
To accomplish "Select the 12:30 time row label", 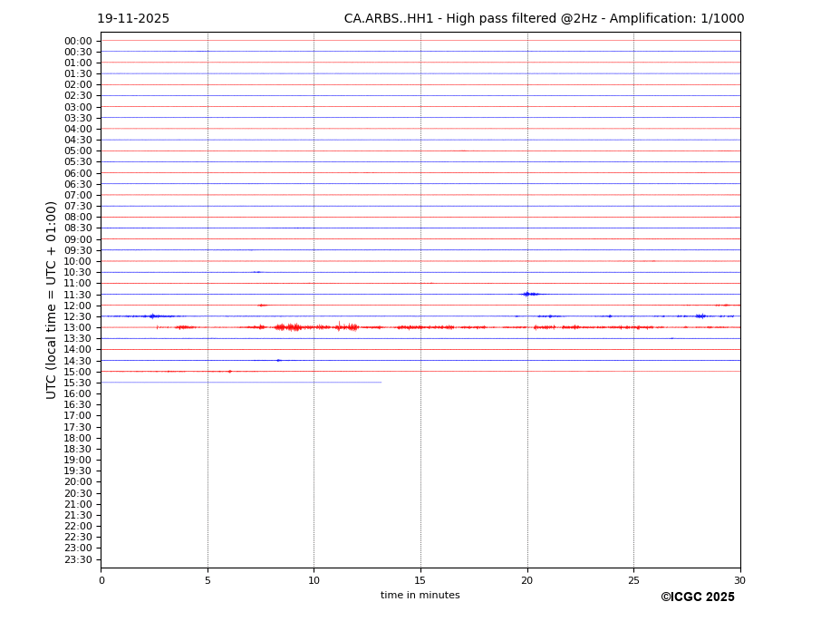I will [77, 316].
